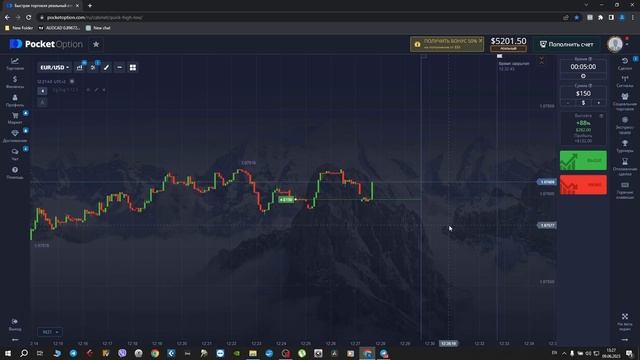Open the EUR/USD asset selector dropdown
Image resolution: width=640 pixels, height=360 pixels.
54,67
